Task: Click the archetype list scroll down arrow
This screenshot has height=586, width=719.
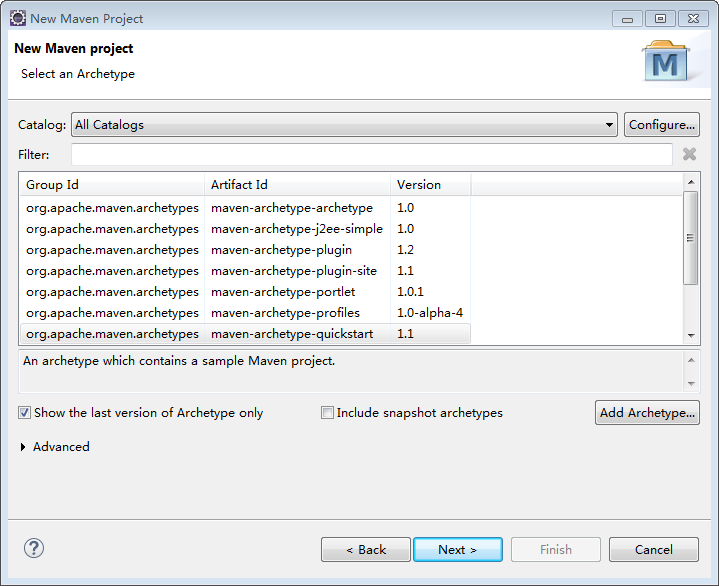Action: [x=691, y=336]
